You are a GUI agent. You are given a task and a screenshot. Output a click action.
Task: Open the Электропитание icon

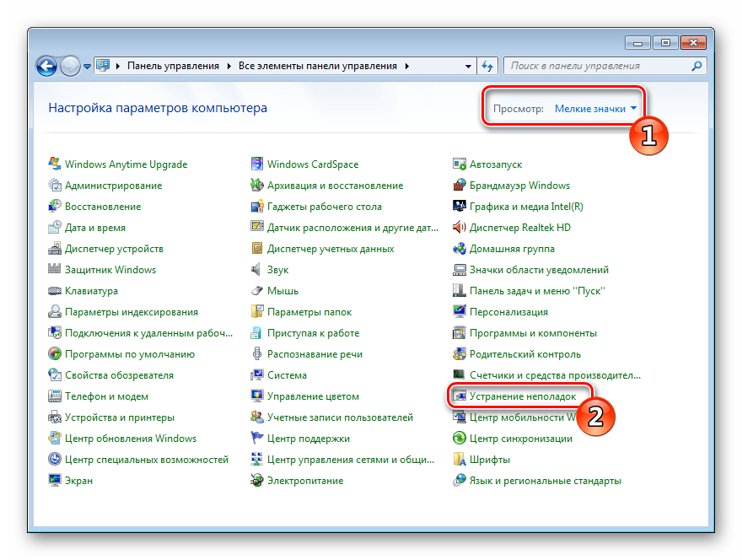[x=257, y=481]
